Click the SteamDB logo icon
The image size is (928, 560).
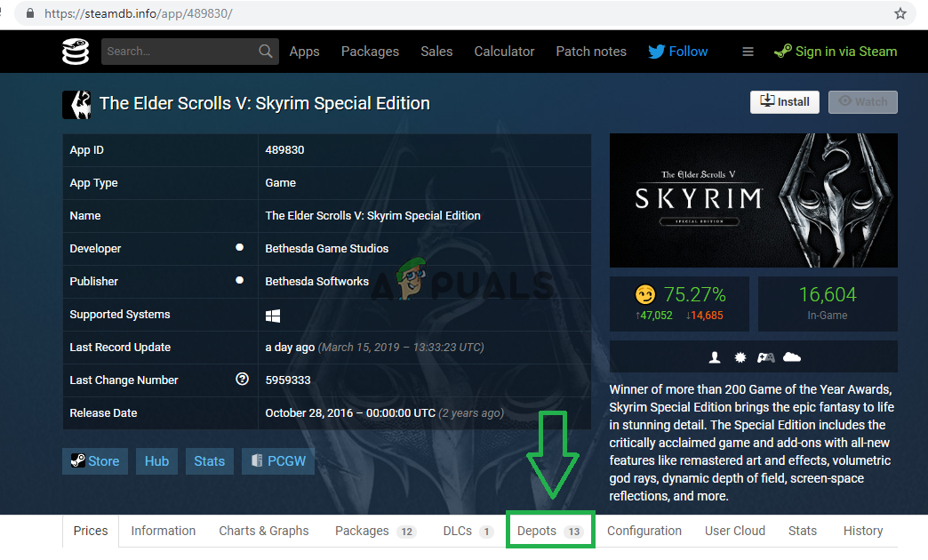[x=76, y=52]
